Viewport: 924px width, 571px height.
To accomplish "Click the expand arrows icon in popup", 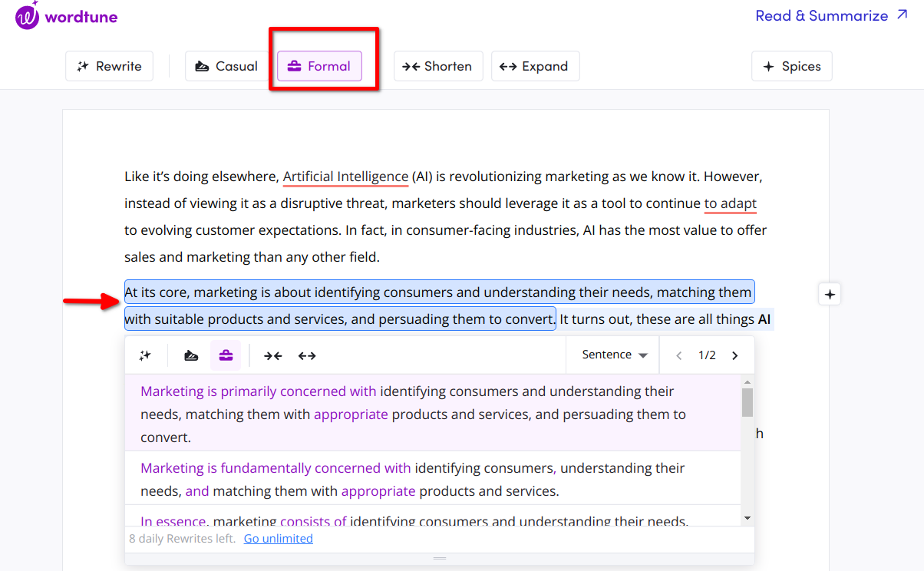I will click(x=307, y=355).
